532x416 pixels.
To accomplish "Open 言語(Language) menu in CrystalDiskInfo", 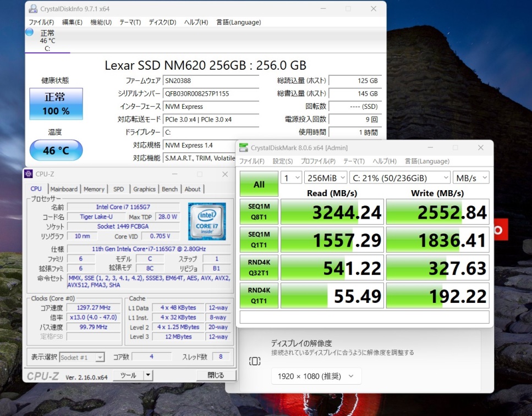I will [239, 22].
